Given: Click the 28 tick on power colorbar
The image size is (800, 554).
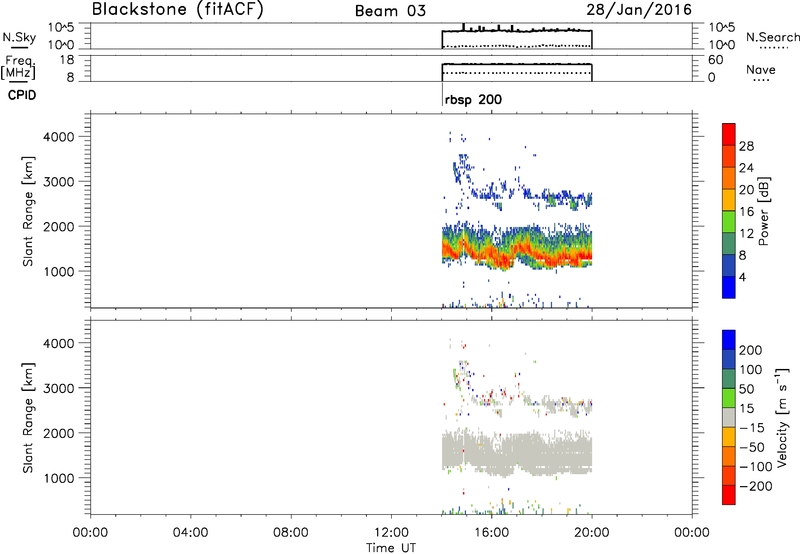Looking at the screenshot, I should [x=746, y=146].
